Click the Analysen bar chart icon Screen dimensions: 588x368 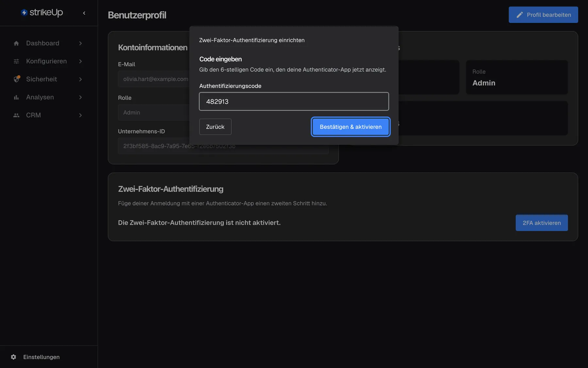[x=16, y=97]
